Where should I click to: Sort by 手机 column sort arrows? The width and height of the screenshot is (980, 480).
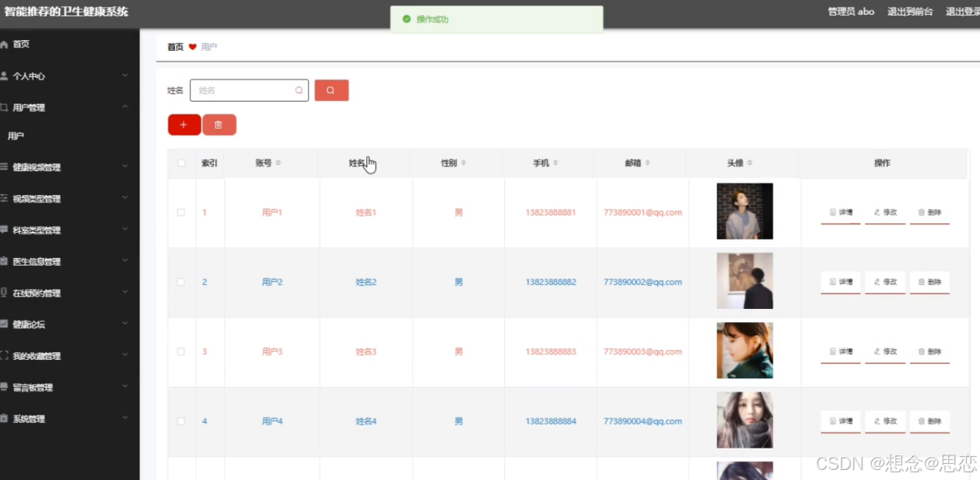(x=556, y=163)
